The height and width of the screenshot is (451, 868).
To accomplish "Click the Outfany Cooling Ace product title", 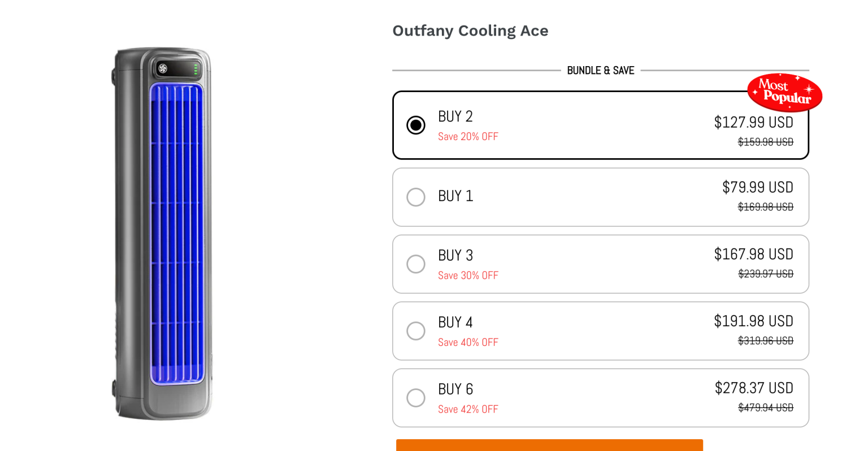I will pos(470,31).
